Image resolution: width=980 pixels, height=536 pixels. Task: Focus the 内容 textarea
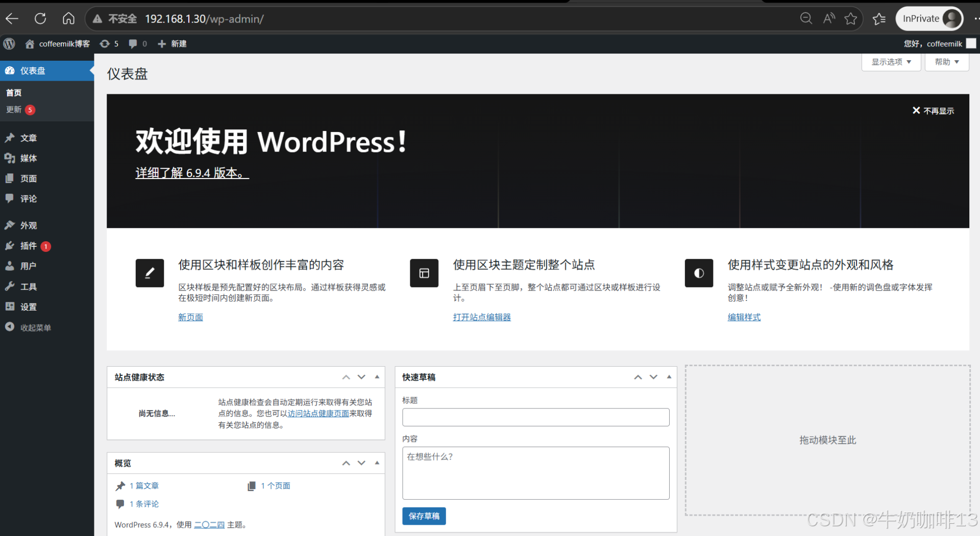click(536, 473)
